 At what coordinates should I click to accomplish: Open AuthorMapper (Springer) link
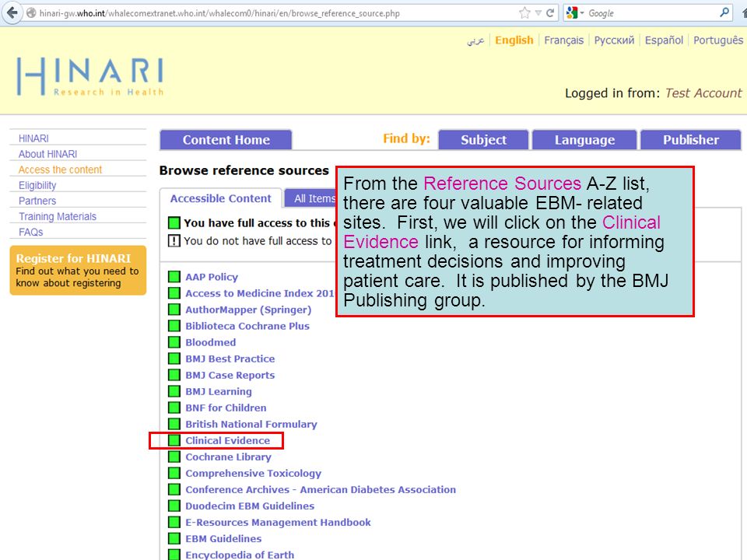[248, 310]
